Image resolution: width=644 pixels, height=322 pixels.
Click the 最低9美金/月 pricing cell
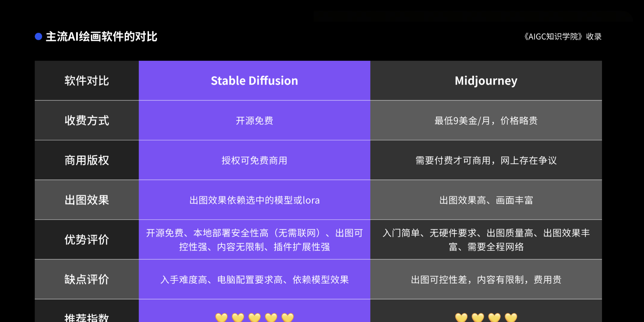tap(486, 120)
